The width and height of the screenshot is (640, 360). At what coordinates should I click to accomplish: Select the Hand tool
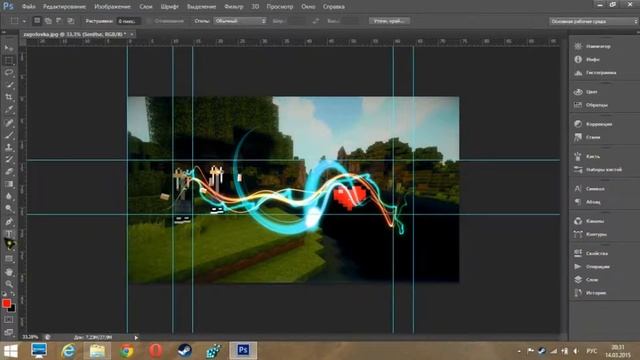(9, 272)
